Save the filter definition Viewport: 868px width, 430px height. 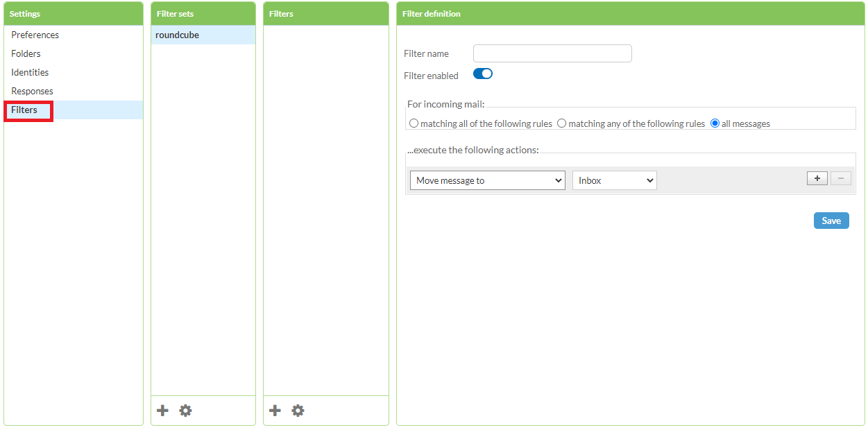(x=831, y=221)
